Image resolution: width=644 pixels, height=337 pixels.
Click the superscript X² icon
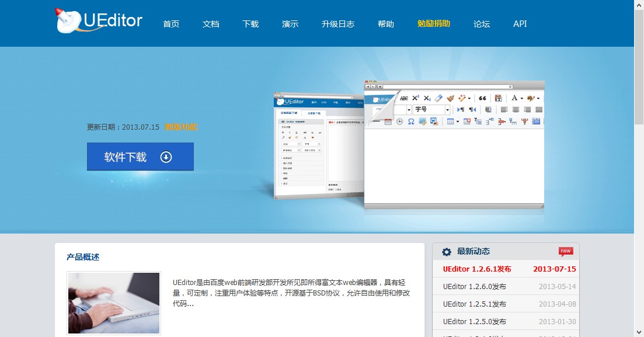pos(416,98)
